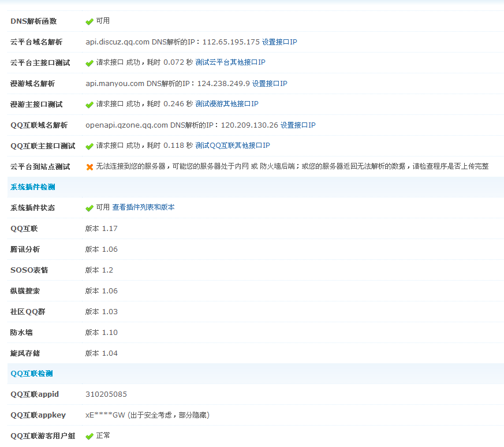Click the 旋风存储 版本 1.04 value

pyautogui.click(x=101, y=353)
